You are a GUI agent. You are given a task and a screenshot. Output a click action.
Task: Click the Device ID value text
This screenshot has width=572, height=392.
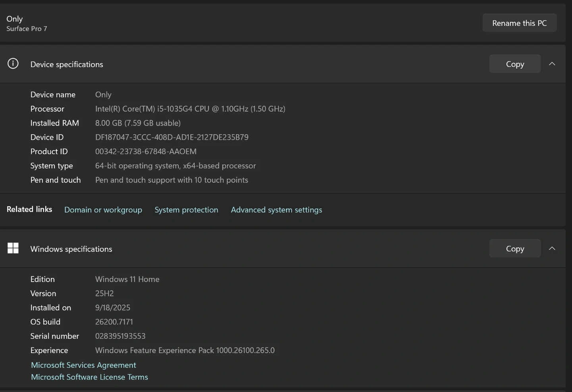[172, 137]
